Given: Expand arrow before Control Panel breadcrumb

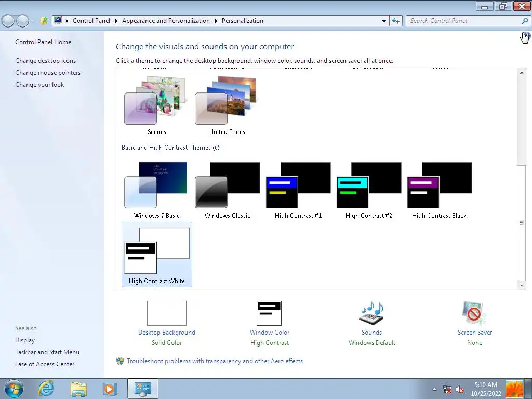Looking at the screenshot, I should pyautogui.click(x=67, y=21).
